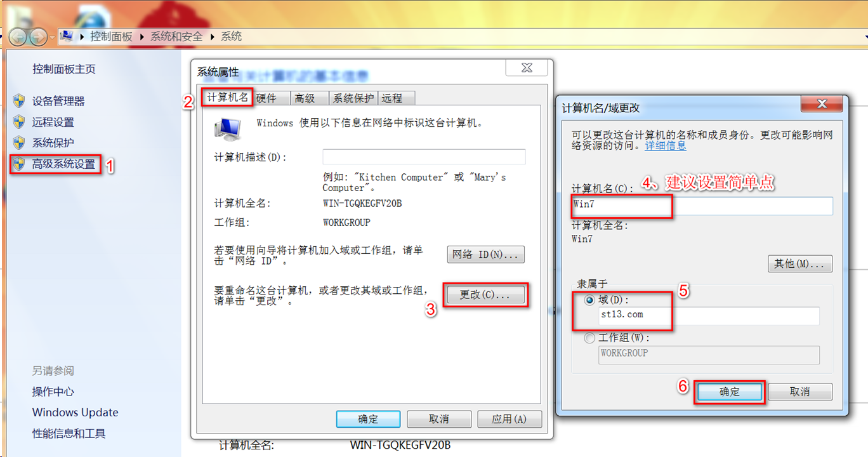Switch to the 远程 tab
The image size is (868, 457).
[392, 98]
